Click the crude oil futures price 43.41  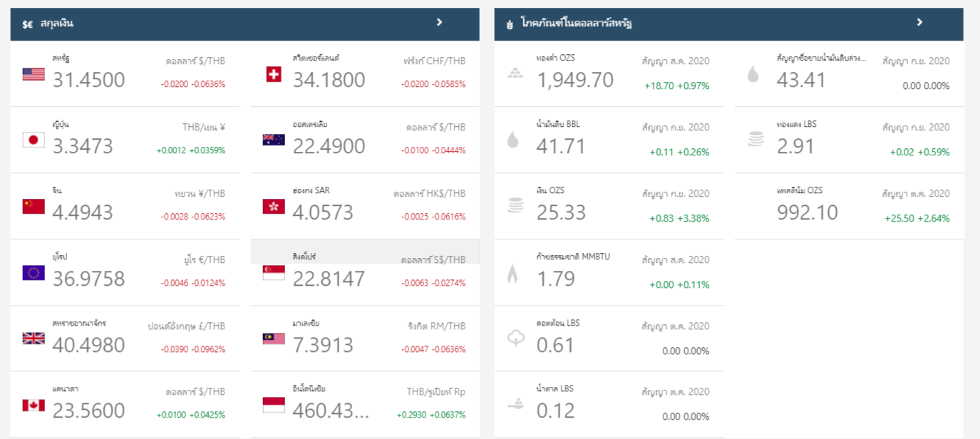[x=801, y=80]
